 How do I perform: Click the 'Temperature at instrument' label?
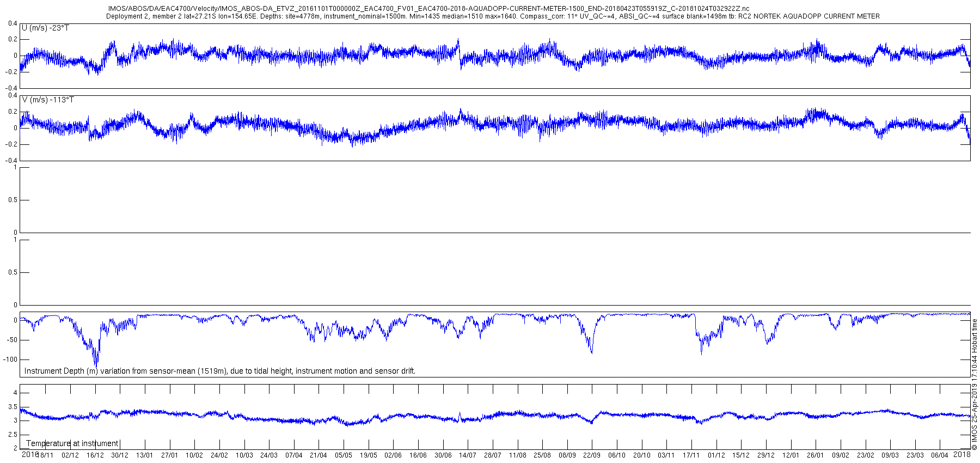coord(72,443)
